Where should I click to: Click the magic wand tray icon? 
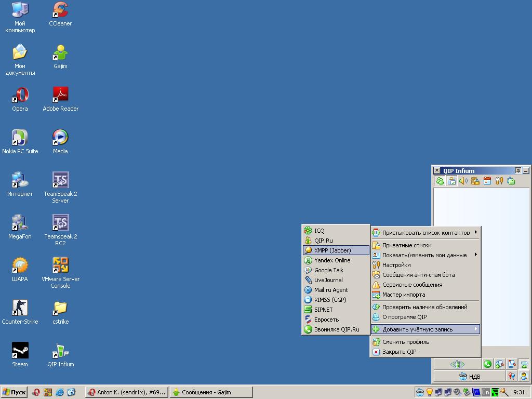pyautogui.click(x=504, y=392)
